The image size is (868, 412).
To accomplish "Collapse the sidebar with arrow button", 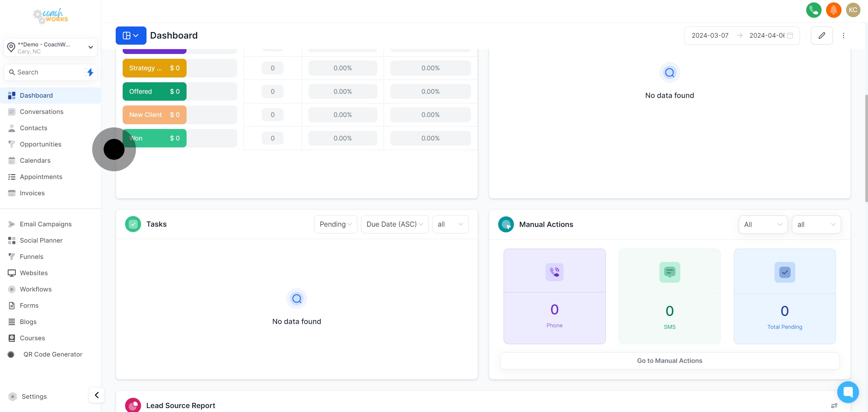I will click(x=97, y=395).
